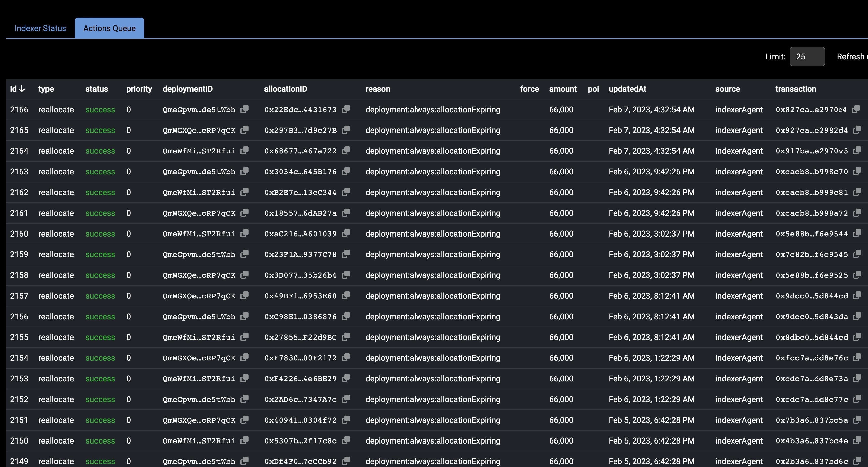Click the Refresh button
Image resolution: width=868 pixels, height=467 pixels.
point(851,57)
